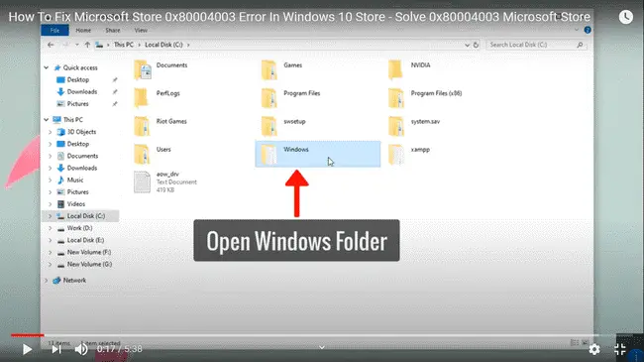Select 3D Objects in sidebar

[x=81, y=132]
